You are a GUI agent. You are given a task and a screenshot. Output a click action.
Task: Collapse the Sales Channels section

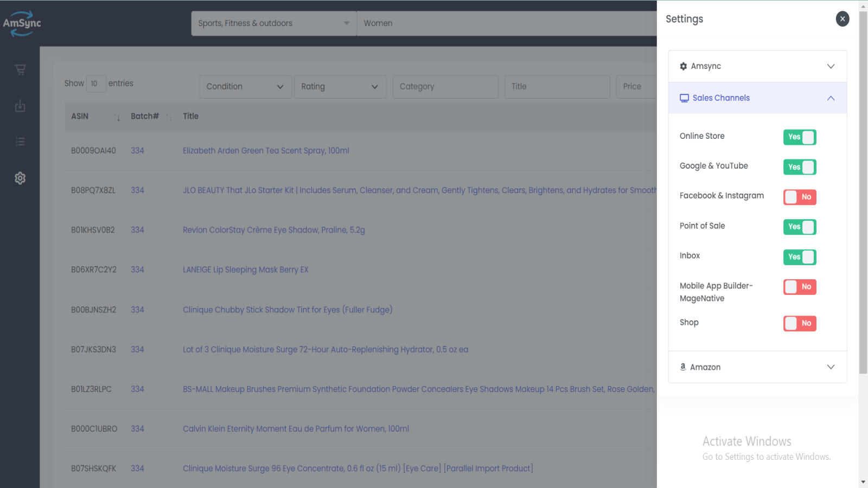coord(757,98)
